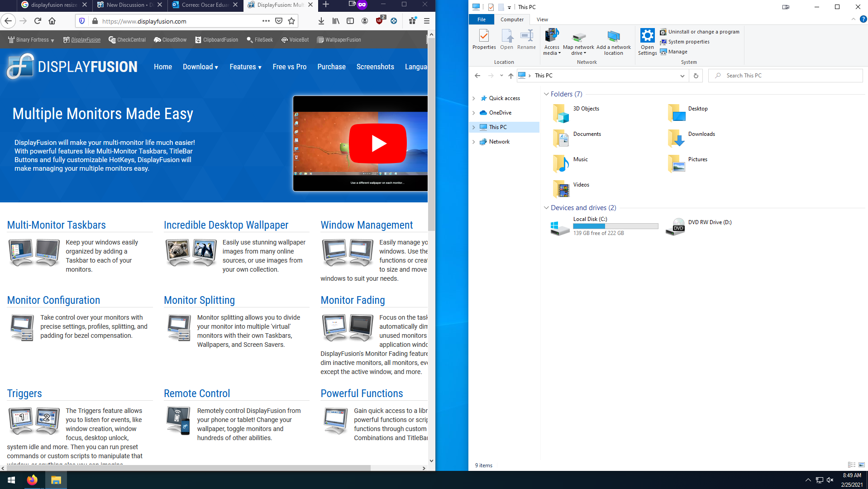Open the Download dropdown menu
868x489 pixels.
200,67
